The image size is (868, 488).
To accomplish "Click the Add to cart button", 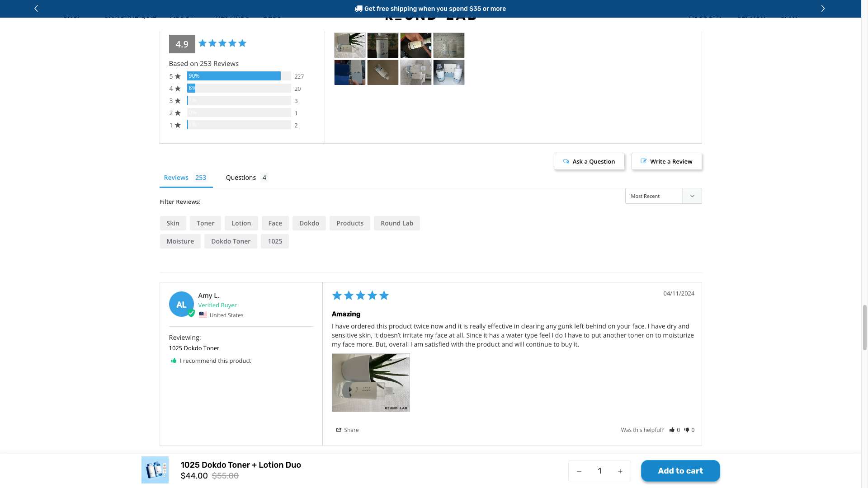I will [680, 471].
